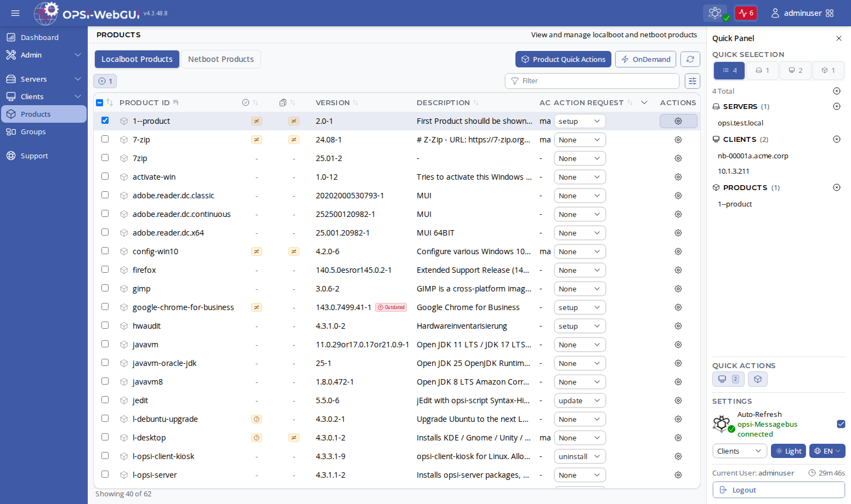The width and height of the screenshot is (851, 504).
Task: Sort by Description column arrow
Action: tap(476, 102)
